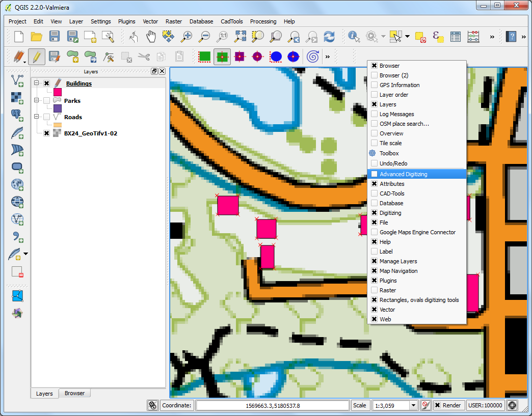Image resolution: width=532 pixels, height=416 pixels.
Task: Select rectangle by extent green tool
Action: click(204, 57)
